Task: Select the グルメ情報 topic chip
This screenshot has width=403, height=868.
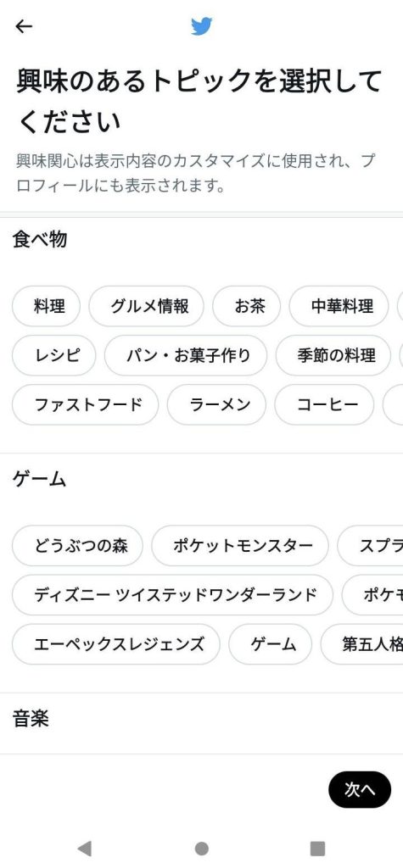Action: 146,306
